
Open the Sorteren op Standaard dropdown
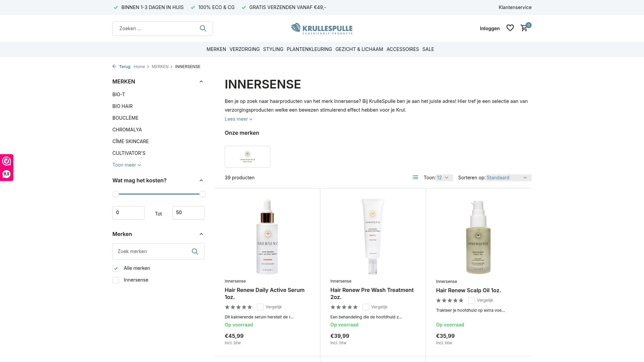(508, 178)
